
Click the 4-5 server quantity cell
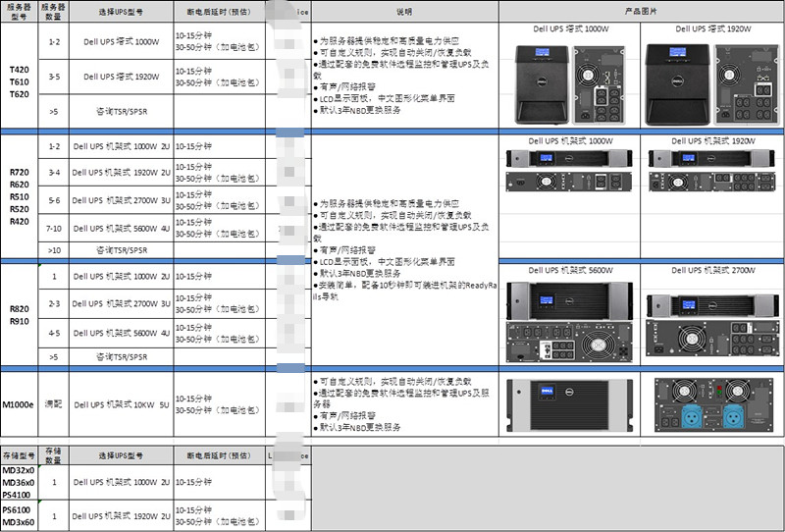click(54, 333)
